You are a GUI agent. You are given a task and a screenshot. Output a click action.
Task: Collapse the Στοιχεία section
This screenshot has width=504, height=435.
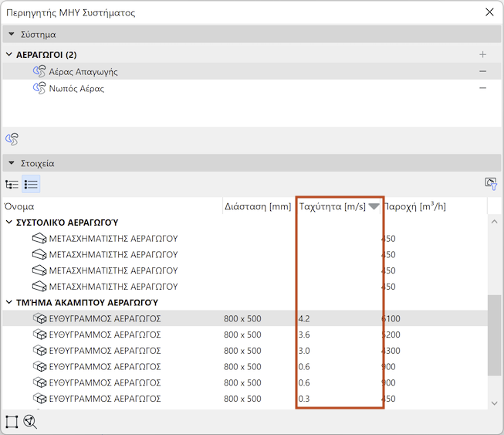(x=10, y=164)
